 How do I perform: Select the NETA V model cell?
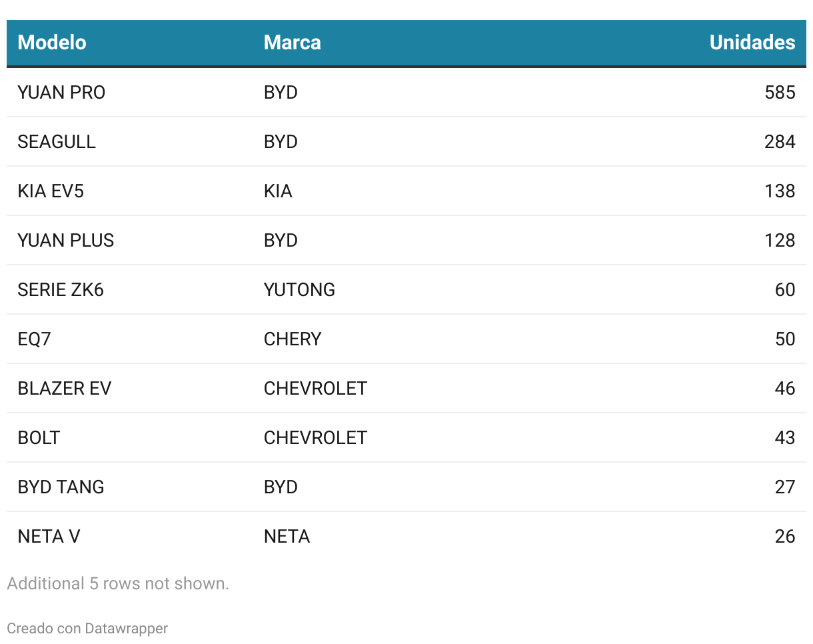tap(49, 537)
